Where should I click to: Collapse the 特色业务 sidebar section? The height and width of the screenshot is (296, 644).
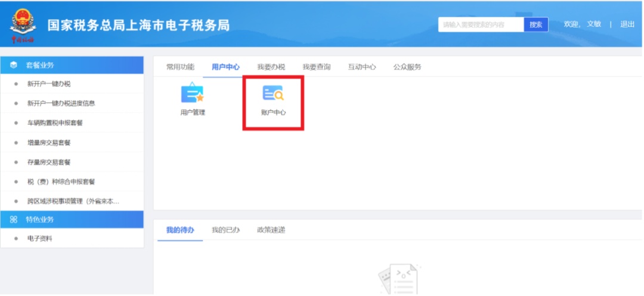coord(72,219)
